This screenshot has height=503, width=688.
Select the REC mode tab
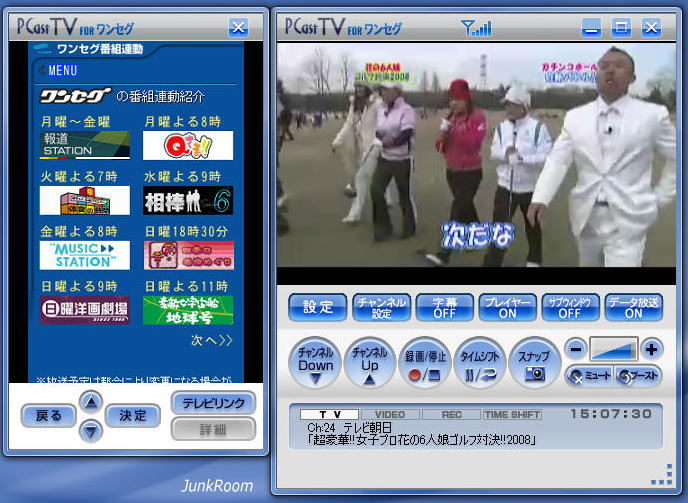(451, 414)
